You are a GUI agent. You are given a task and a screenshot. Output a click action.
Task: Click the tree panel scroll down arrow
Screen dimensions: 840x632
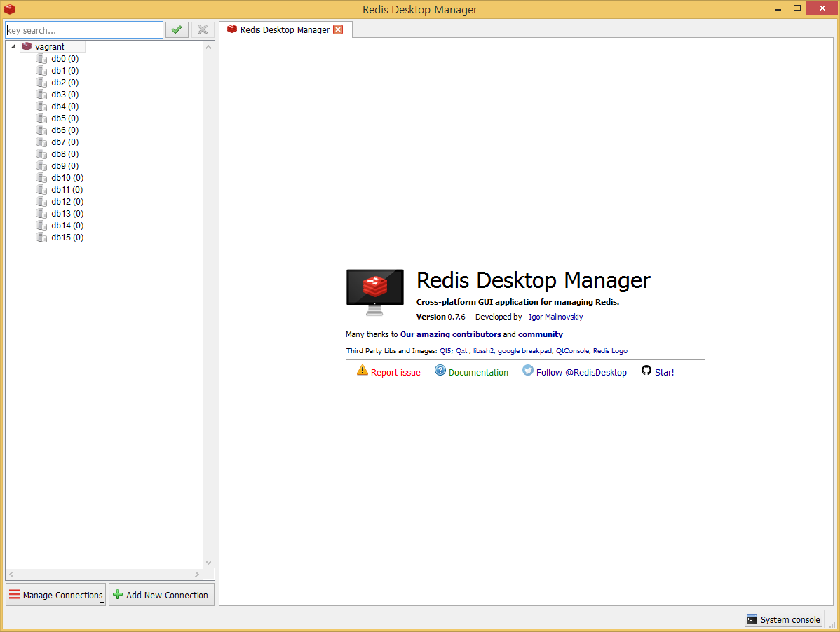[209, 563]
